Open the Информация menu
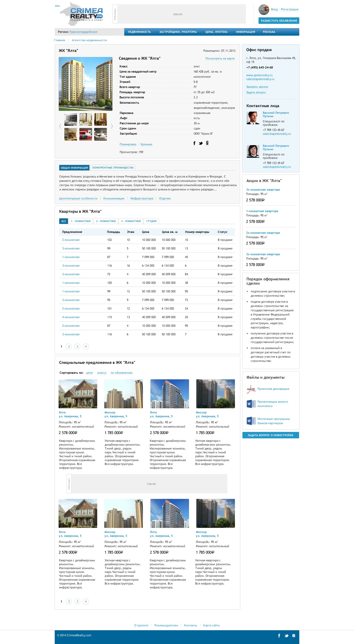Image resolution: width=354 pixels, height=644 pixels. pos(246,32)
